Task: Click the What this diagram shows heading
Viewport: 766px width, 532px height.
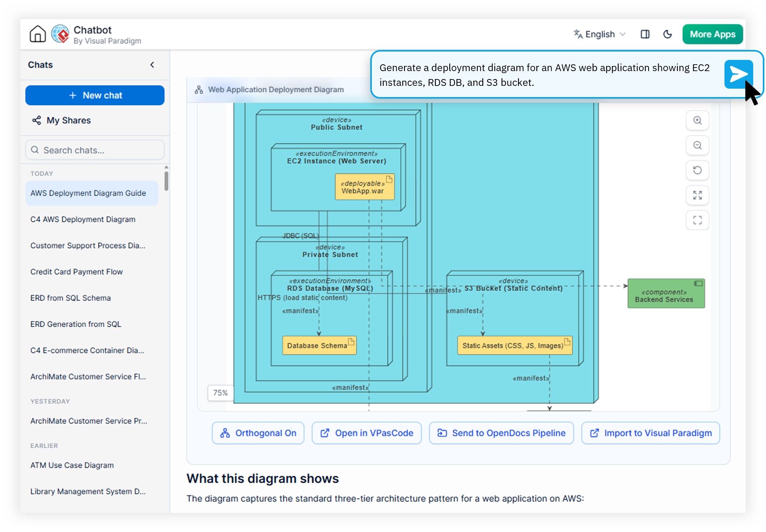Action: tap(262, 478)
